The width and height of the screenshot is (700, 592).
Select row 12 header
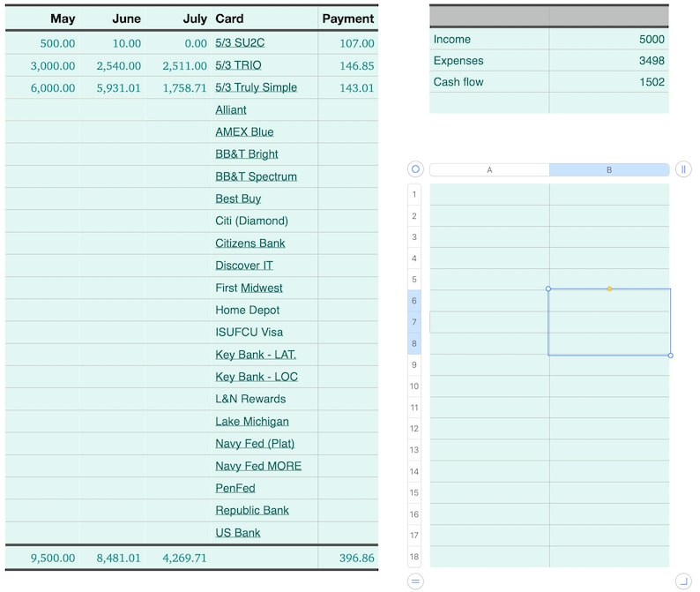(414, 429)
